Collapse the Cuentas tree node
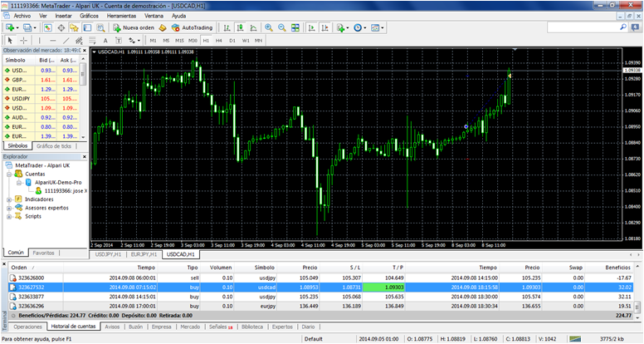This screenshot has width=644, height=344. [8, 174]
